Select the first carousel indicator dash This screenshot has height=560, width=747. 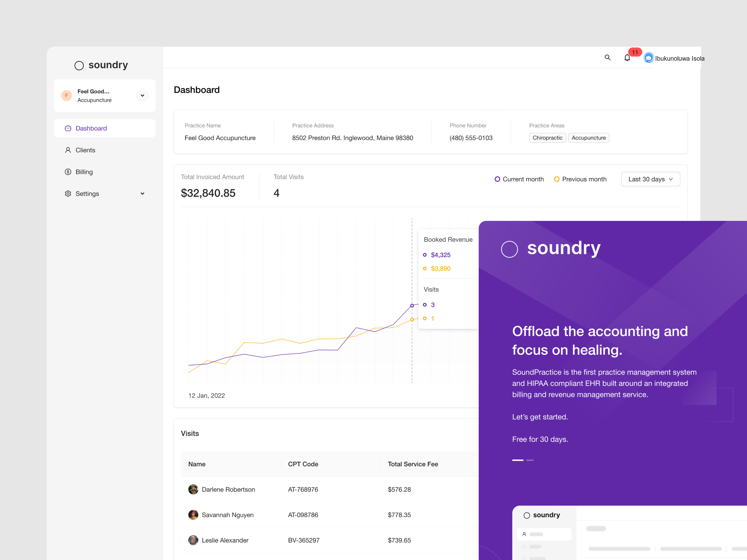[518, 460]
